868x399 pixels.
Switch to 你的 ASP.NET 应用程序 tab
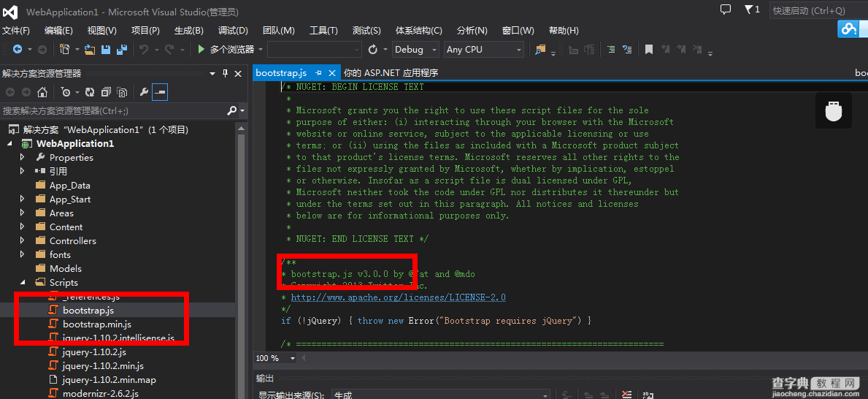tap(391, 73)
